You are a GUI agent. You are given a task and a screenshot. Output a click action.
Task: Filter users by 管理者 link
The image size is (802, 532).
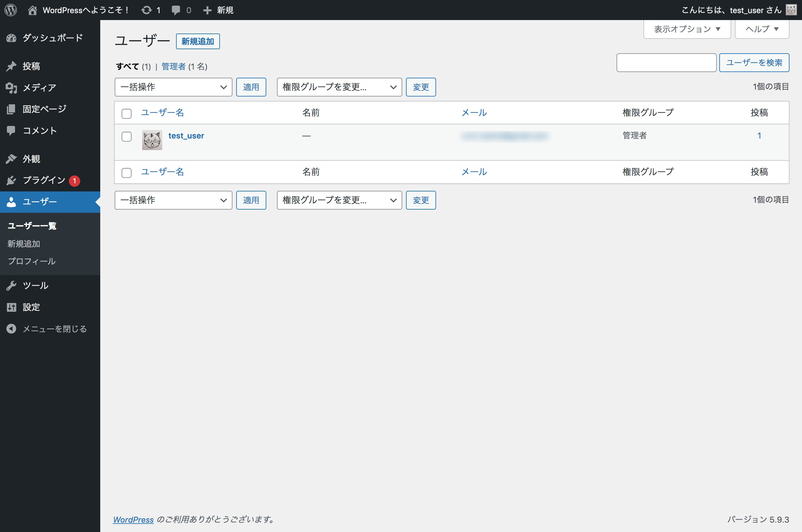(173, 66)
